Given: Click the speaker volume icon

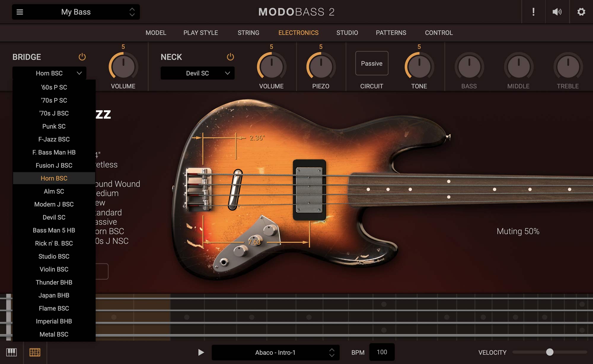Looking at the screenshot, I should (x=557, y=12).
